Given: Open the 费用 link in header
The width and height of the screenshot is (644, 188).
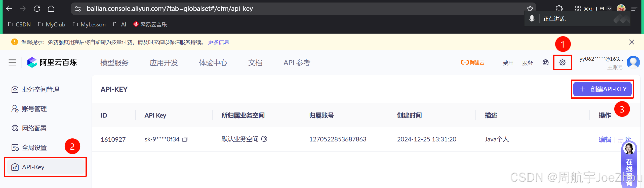Looking at the screenshot, I should [x=508, y=63].
